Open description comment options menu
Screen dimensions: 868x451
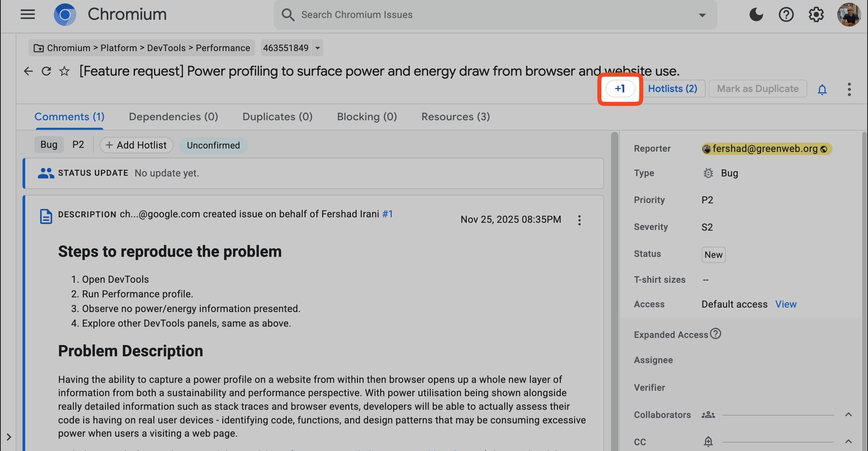579,220
